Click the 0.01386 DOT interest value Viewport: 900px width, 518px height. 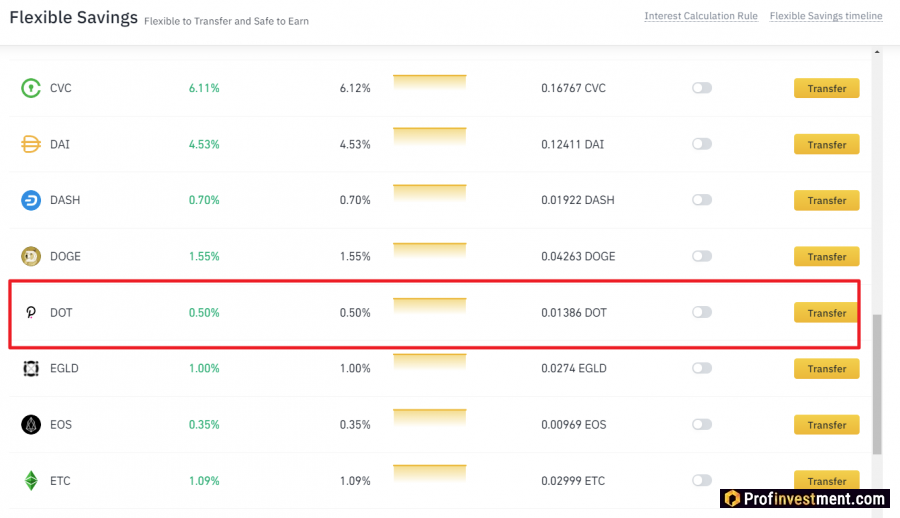[x=573, y=312]
